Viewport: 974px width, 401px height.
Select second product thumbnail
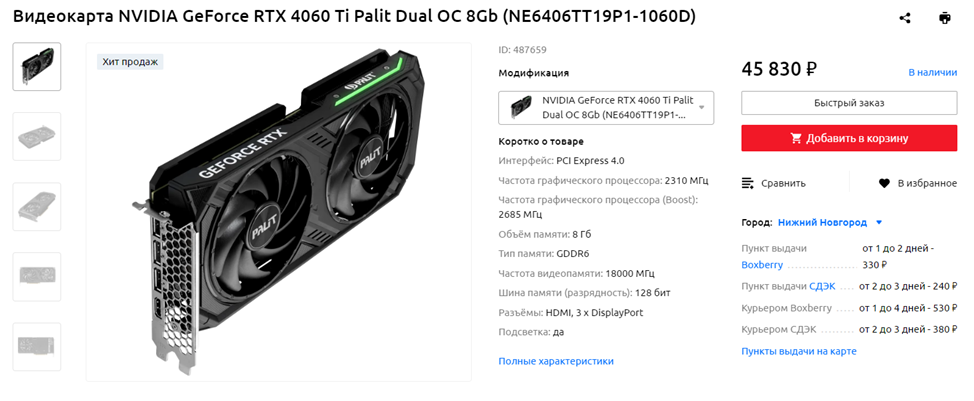(37, 136)
